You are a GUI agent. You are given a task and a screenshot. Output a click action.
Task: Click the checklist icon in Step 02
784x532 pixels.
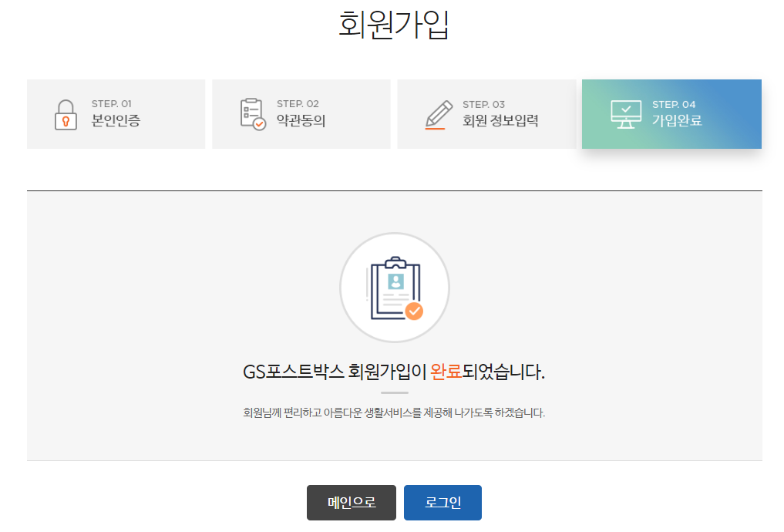[x=253, y=115]
